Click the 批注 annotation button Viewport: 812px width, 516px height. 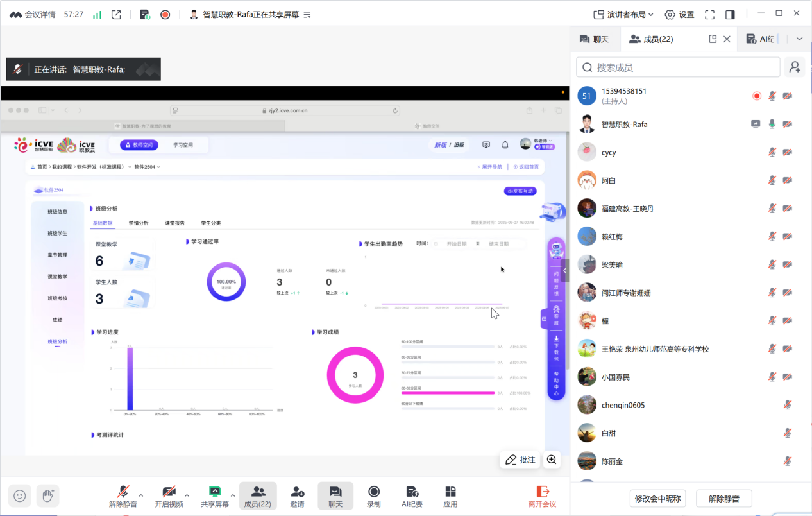pos(520,460)
